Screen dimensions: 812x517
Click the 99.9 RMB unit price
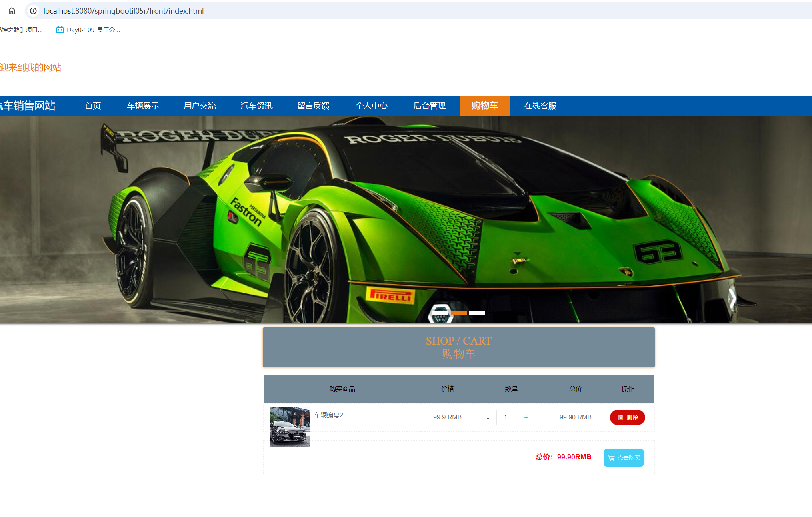point(447,417)
